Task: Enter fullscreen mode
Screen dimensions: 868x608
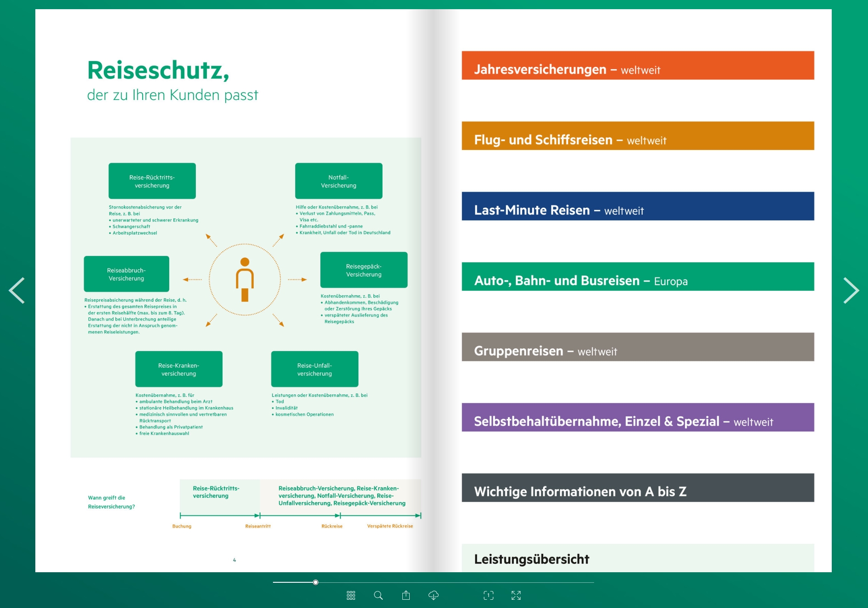Action: [x=516, y=595]
